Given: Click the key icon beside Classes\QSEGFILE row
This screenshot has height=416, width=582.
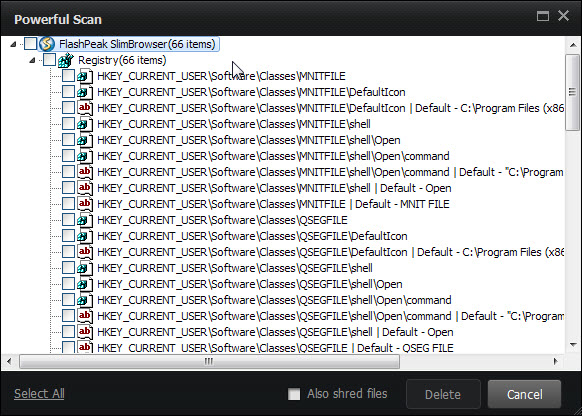Looking at the screenshot, I should click(85, 220).
